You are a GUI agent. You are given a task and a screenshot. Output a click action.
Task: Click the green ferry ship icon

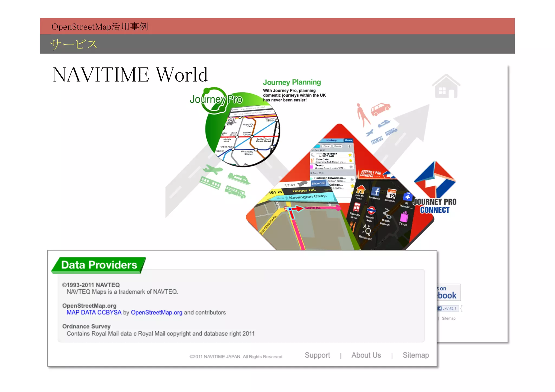click(238, 178)
